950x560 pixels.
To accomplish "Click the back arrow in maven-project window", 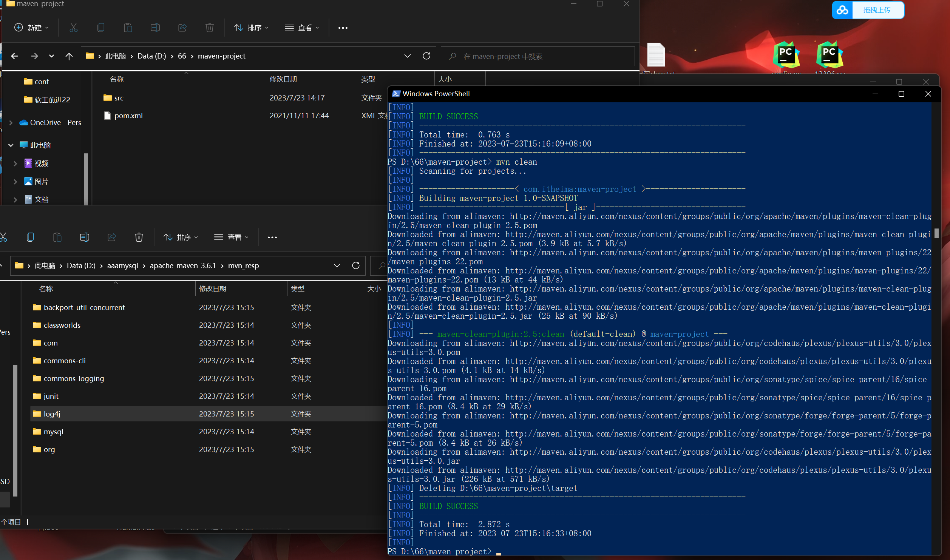I will pyautogui.click(x=15, y=56).
